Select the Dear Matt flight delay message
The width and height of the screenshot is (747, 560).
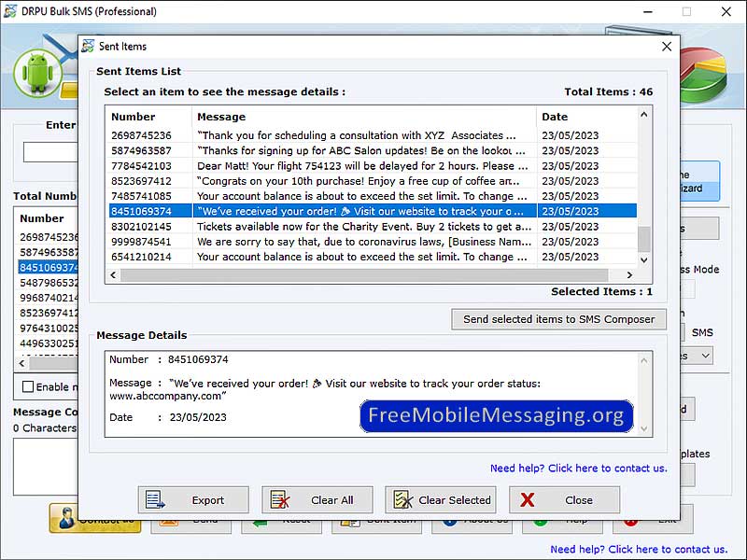372,166
